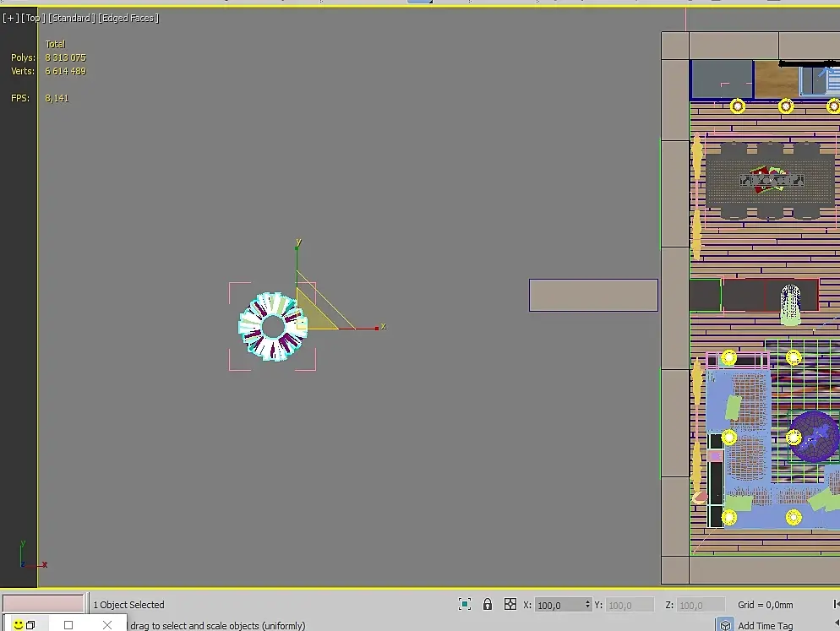Viewport: 840px width, 631px height.
Task: Click the Y axis handle of the scale gizmo
Action: pos(297,247)
